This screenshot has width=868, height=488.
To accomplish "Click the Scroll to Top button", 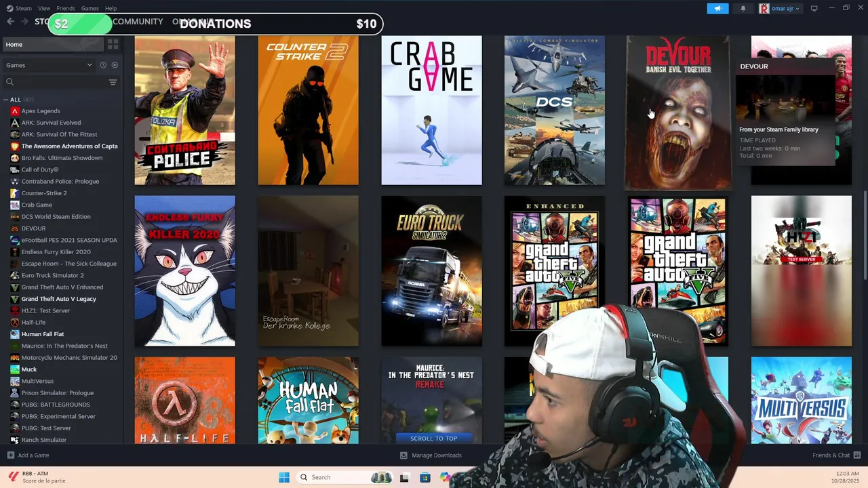I will 434,439.
